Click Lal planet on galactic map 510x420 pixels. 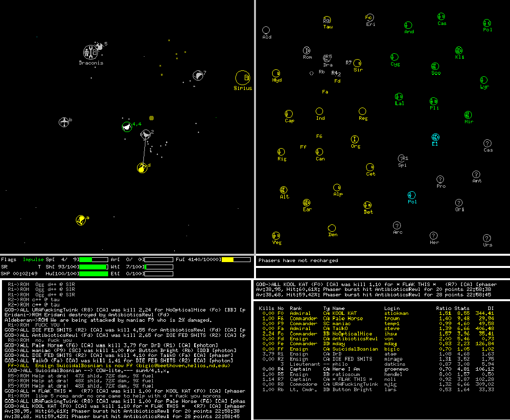399,97
